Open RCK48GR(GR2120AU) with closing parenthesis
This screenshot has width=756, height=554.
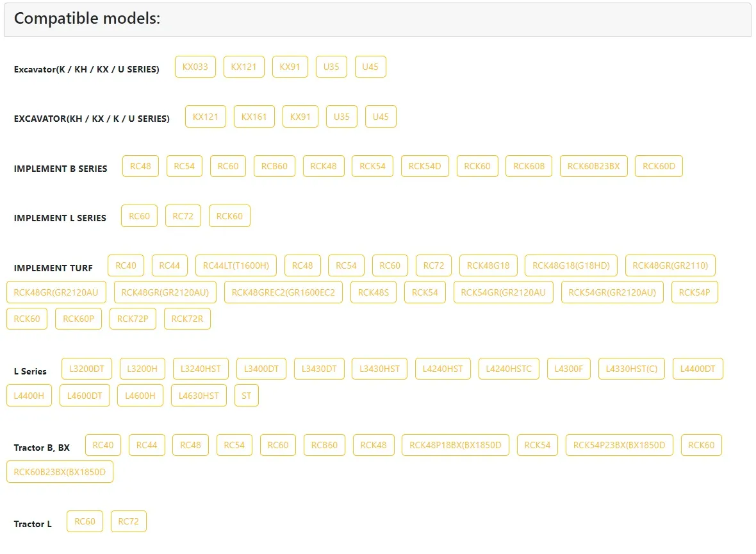[165, 292]
